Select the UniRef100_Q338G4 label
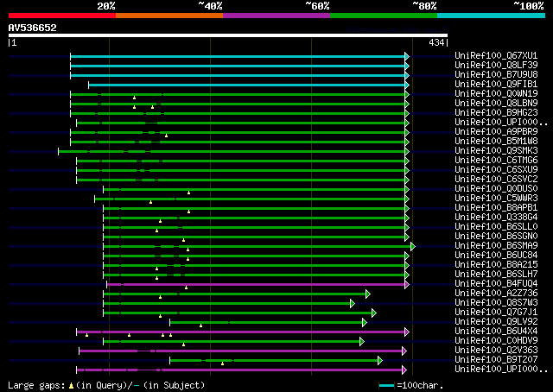The width and height of the screenshot is (553, 392). [496, 218]
